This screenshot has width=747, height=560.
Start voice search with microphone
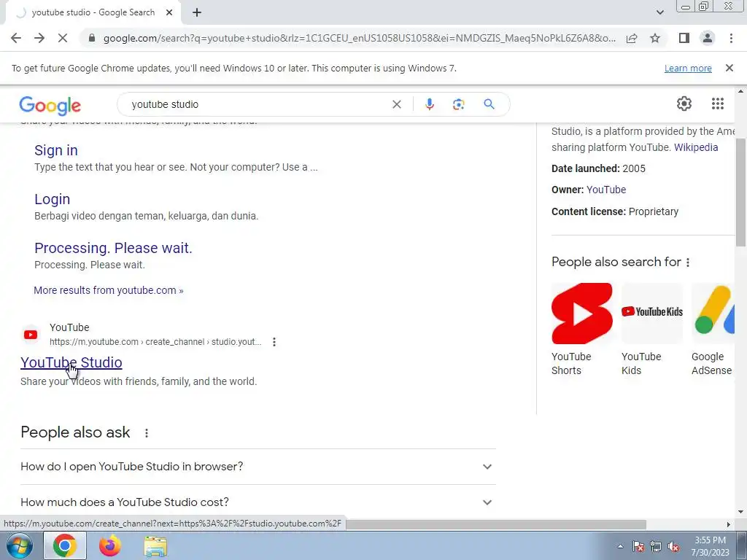[x=429, y=104]
